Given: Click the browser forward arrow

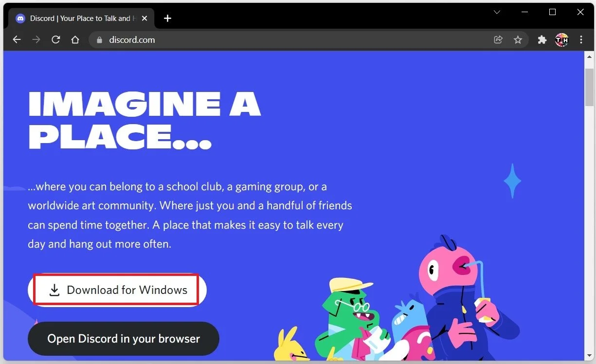Looking at the screenshot, I should (x=36, y=40).
